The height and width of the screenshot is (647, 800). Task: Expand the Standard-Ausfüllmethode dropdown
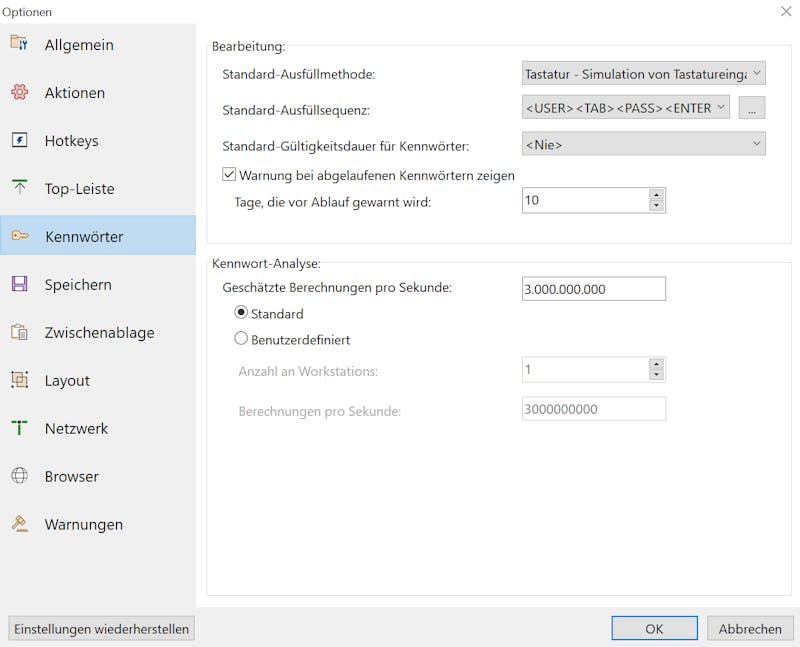(x=643, y=73)
